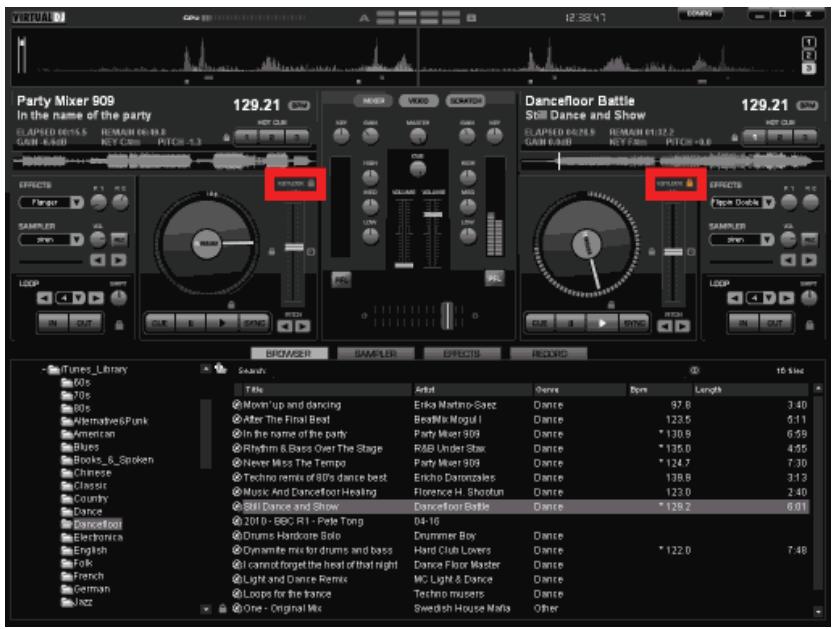Set loop IN on left deck

[x=53, y=323]
